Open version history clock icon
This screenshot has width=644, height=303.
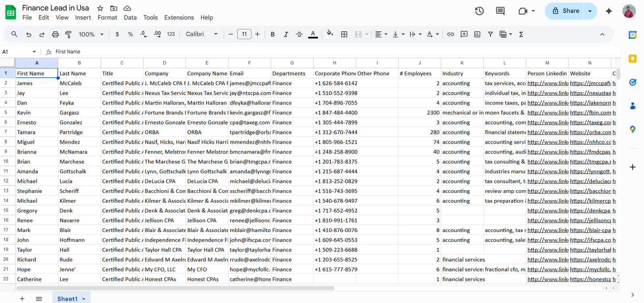(x=479, y=11)
